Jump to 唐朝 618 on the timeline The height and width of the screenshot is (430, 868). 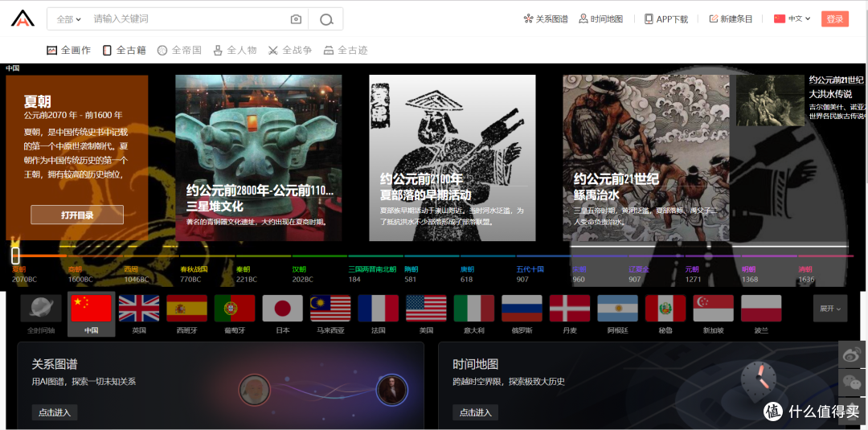(468, 274)
